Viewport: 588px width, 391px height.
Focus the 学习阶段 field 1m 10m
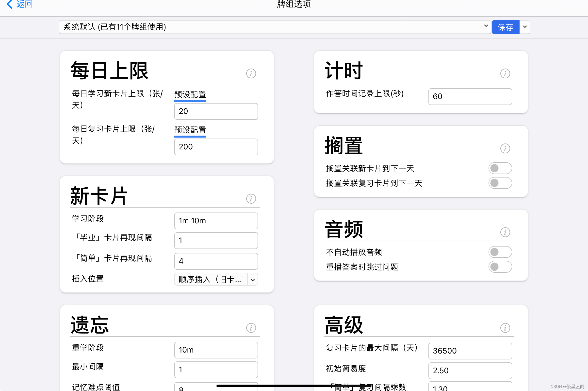pos(216,220)
